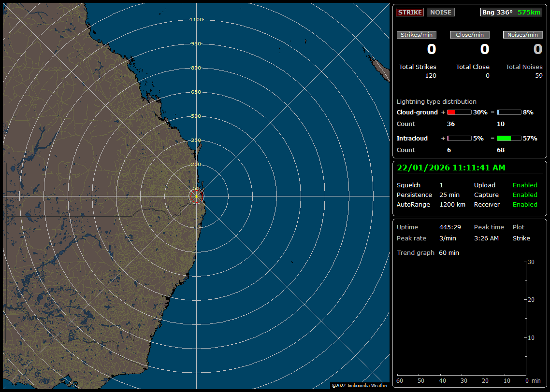This screenshot has width=550, height=392.
Task: Click the Uptime value 445:29
Action: (x=450, y=227)
